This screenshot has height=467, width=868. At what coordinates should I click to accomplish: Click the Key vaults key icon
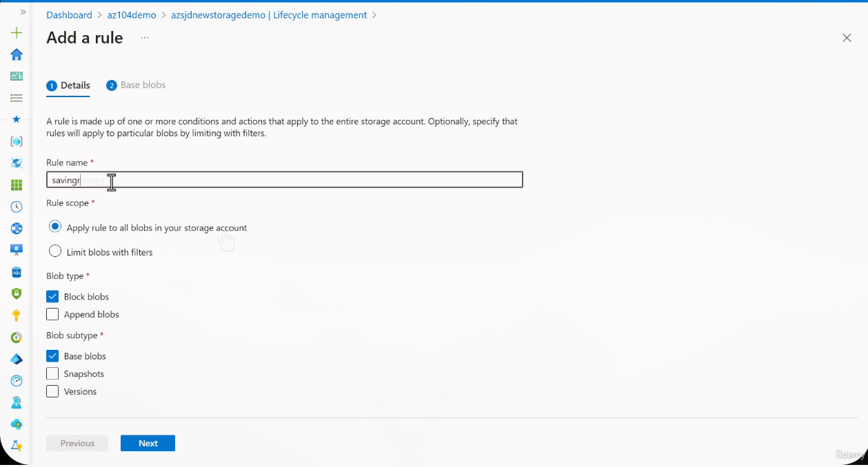coord(17,315)
